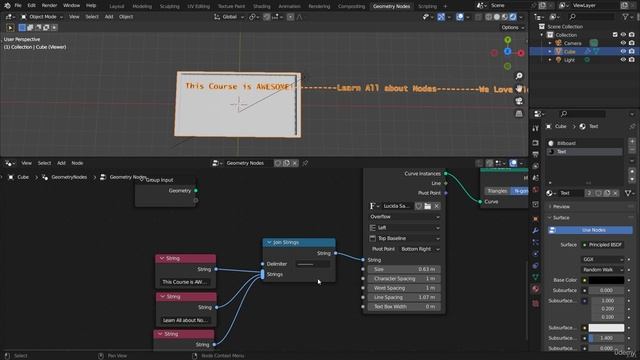Select wireframe viewport shading
The width and height of the screenshot is (640, 360).
click(x=489, y=17)
